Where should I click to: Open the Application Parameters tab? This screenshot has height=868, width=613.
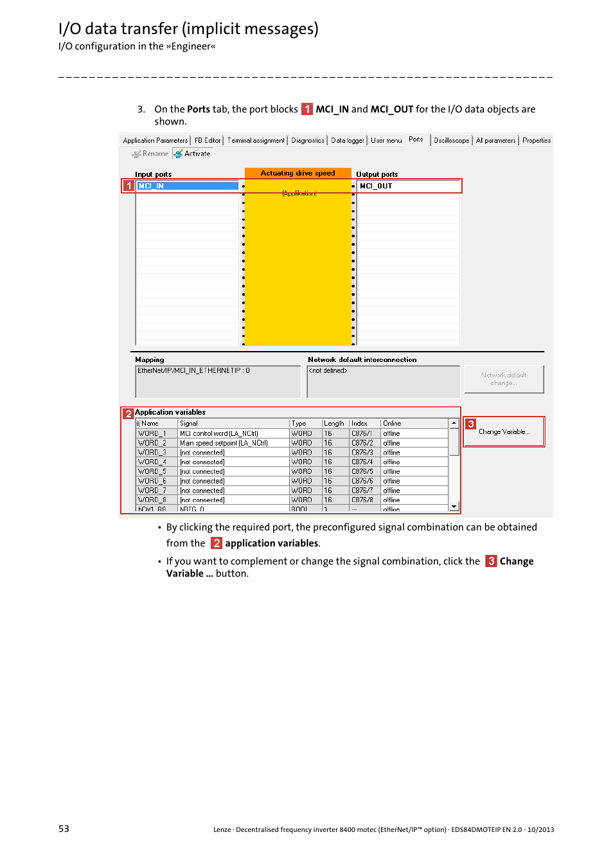point(155,140)
